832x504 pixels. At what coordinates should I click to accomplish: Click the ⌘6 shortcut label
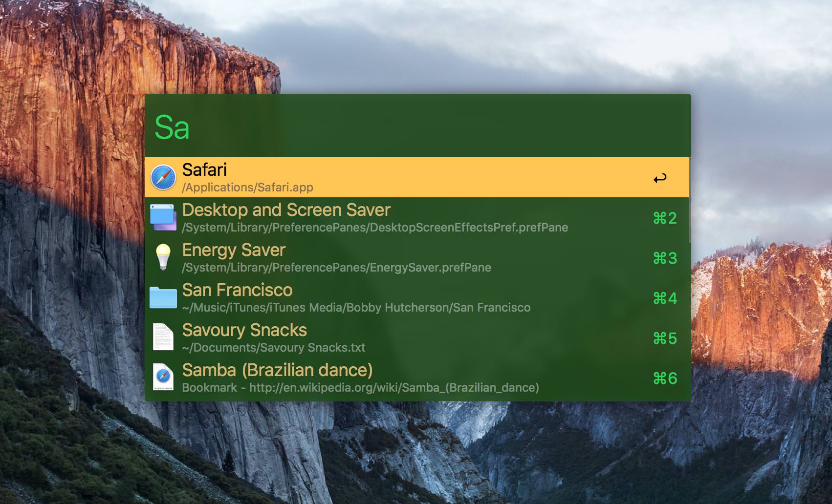tap(665, 378)
